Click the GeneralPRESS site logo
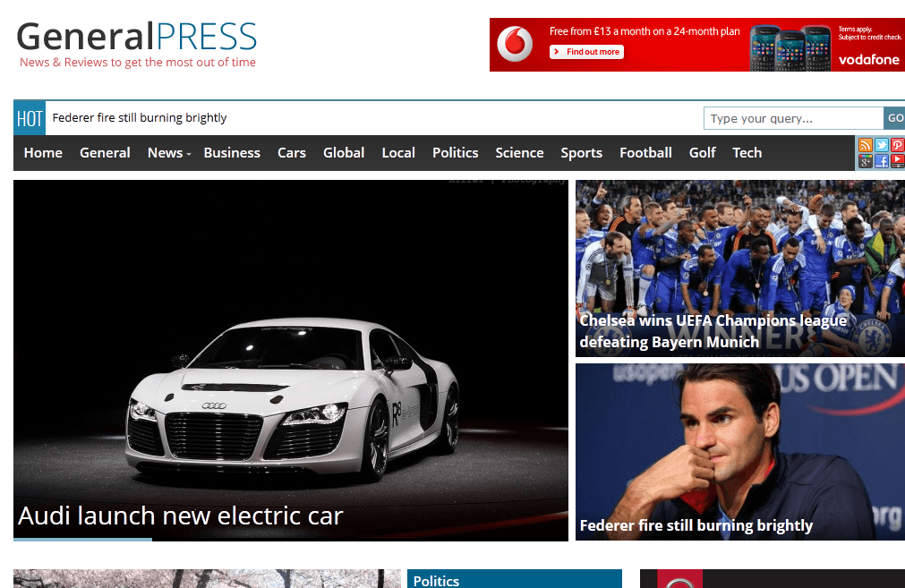 137,37
